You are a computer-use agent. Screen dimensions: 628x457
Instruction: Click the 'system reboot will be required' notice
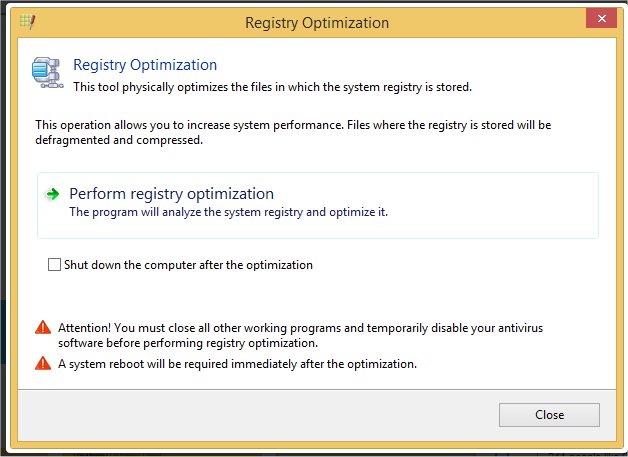(237, 364)
